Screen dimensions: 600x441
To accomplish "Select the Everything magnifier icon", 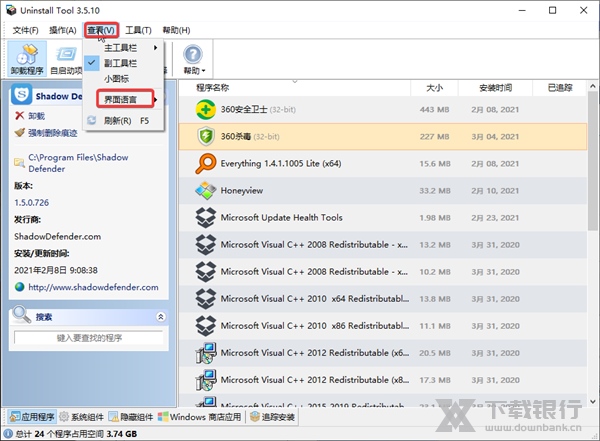I will point(205,163).
